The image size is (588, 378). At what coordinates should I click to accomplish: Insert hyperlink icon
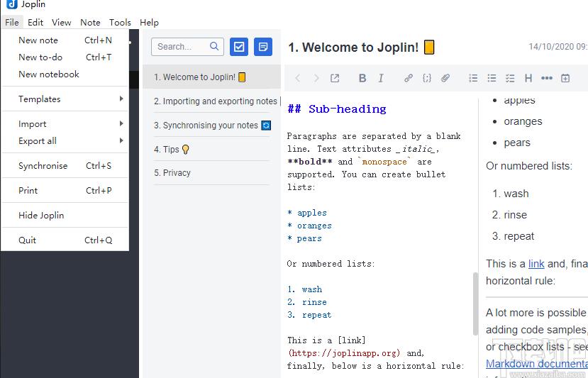point(409,78)
